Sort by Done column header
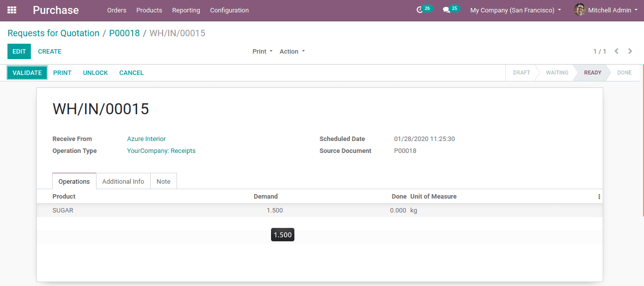This screenshot has width=644, height=286. pyautogui.click(x=399, y=197)
